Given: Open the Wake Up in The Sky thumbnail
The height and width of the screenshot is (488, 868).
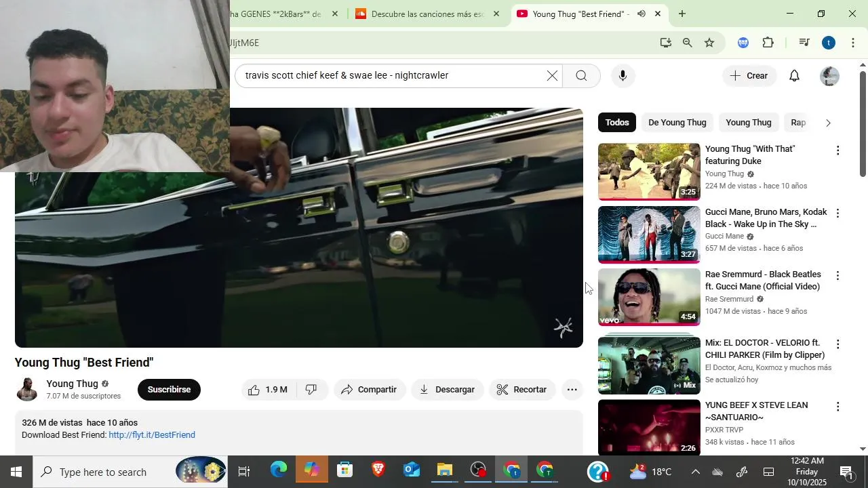Looking at the screenshot, I should point(649,235).
